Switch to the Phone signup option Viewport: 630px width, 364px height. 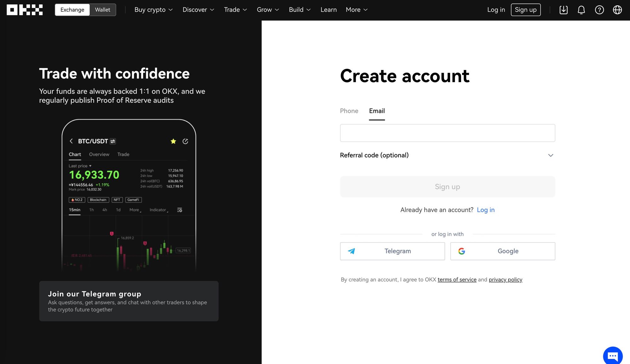point(349,111)
